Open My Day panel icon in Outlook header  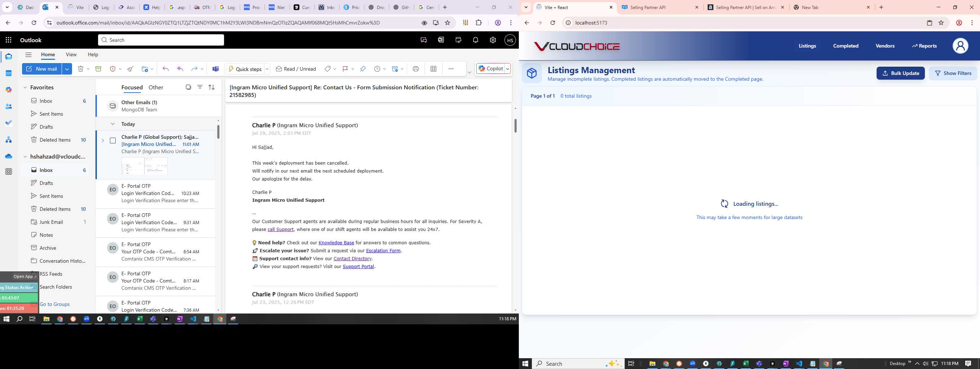(458, 40)
